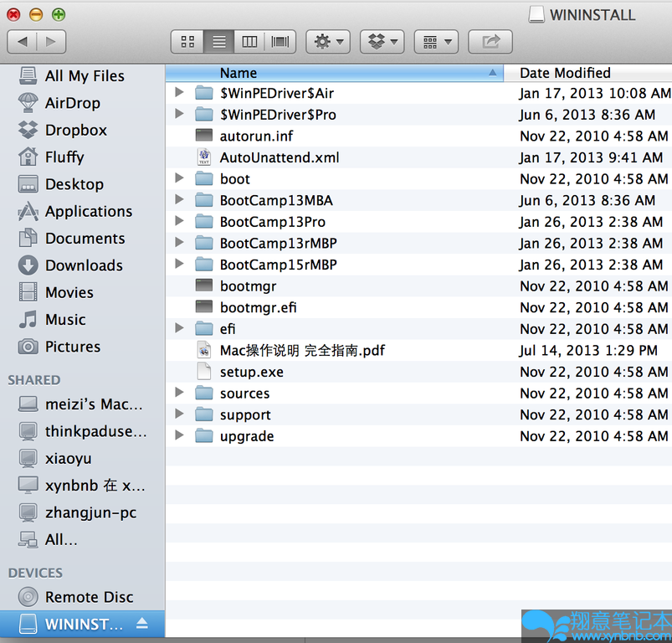672x643 pixels.
Task: Go forward in Finder history
Action: (x=51, y=42)
